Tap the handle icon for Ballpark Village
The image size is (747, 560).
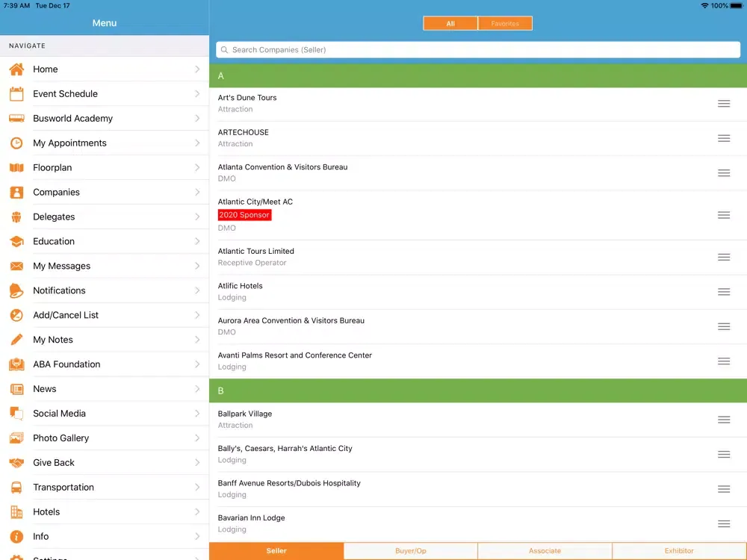click(724, 420)
